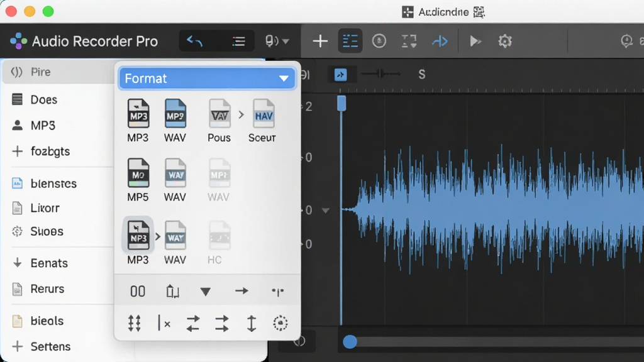Click the cursor delete icon

point(164,324)
